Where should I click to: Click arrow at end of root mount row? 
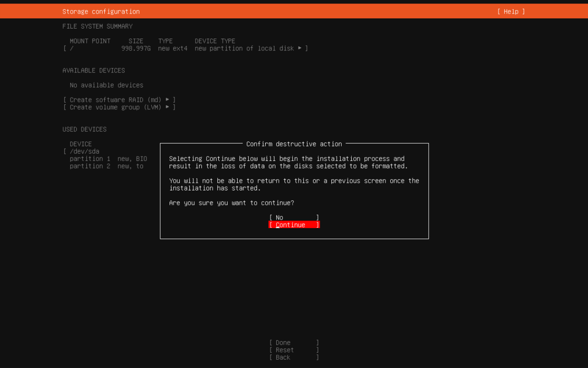pyautogui.click(x=300, y=48)
